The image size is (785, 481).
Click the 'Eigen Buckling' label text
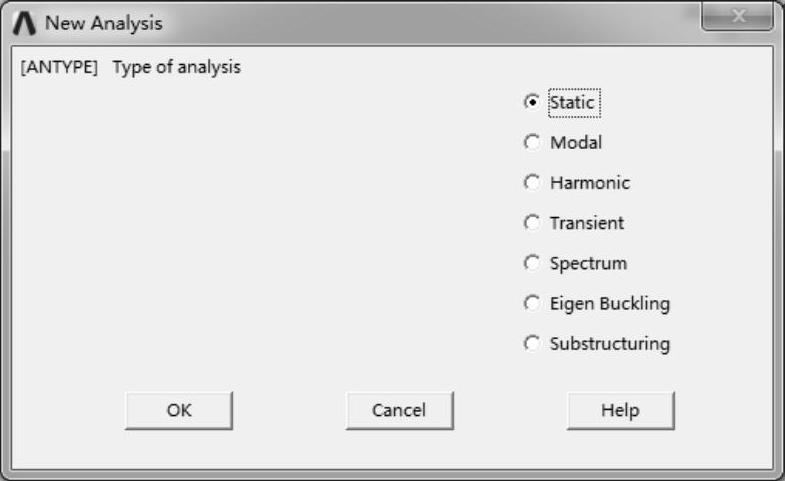610,304
